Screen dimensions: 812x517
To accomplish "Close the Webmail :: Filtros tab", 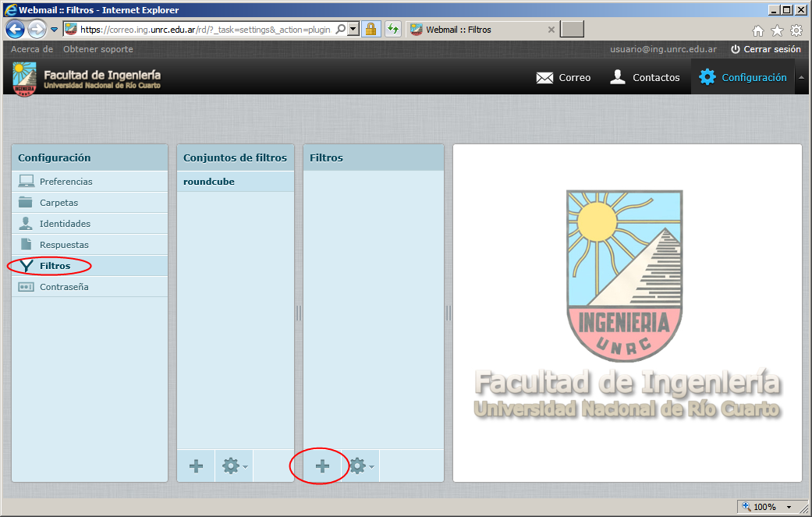I will [x=551, y=30].
